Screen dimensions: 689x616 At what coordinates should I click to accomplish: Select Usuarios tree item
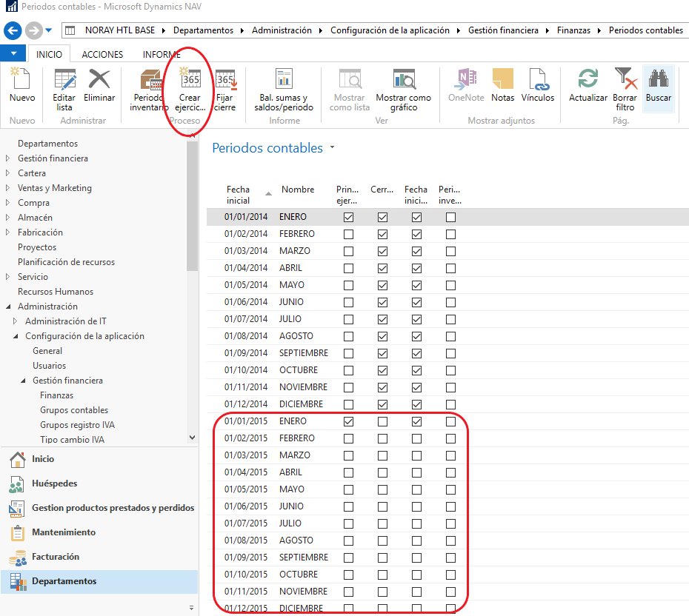click(49, 366)
